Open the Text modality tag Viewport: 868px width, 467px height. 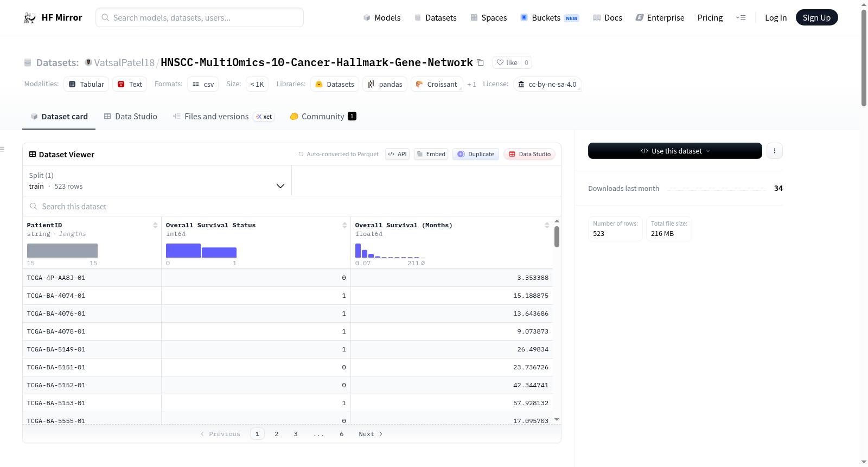(x=130, y=84)
